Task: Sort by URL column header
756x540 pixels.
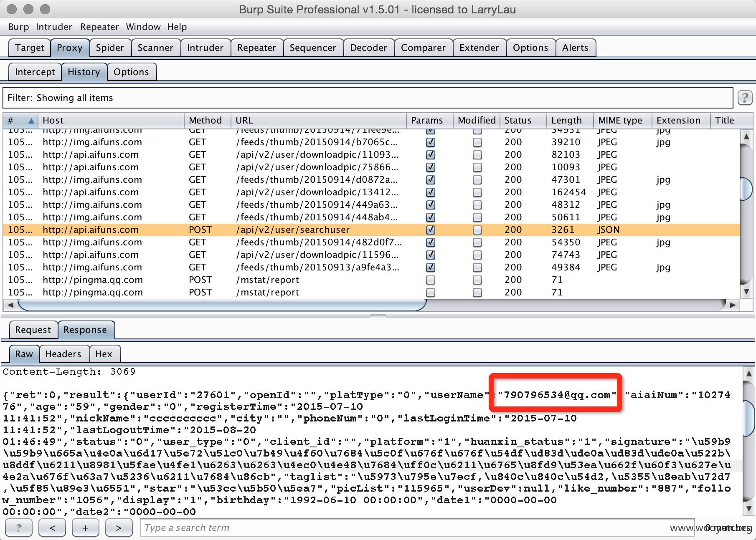Action: click(318, 121)
